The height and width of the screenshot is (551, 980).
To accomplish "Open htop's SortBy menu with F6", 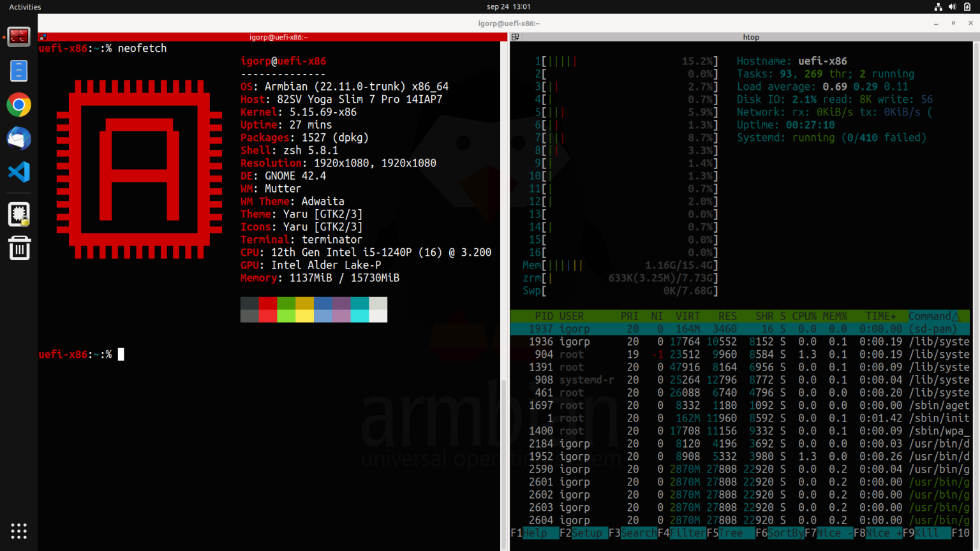I will coord(781,533).
